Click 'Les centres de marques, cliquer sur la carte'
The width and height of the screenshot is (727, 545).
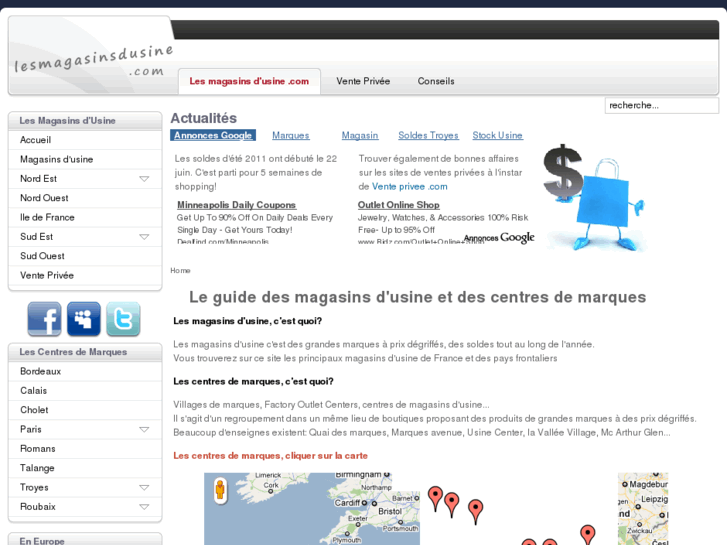tap(270, 456)
